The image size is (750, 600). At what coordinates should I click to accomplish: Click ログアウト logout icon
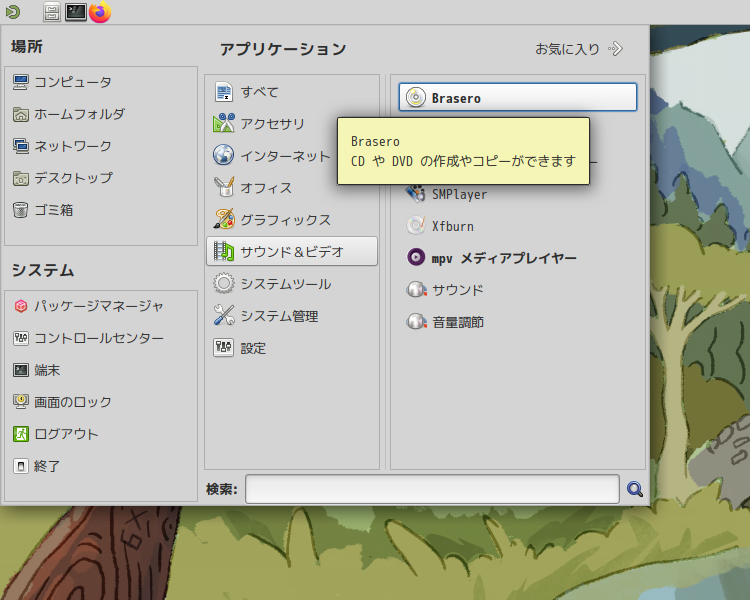(x=21, y=434)
